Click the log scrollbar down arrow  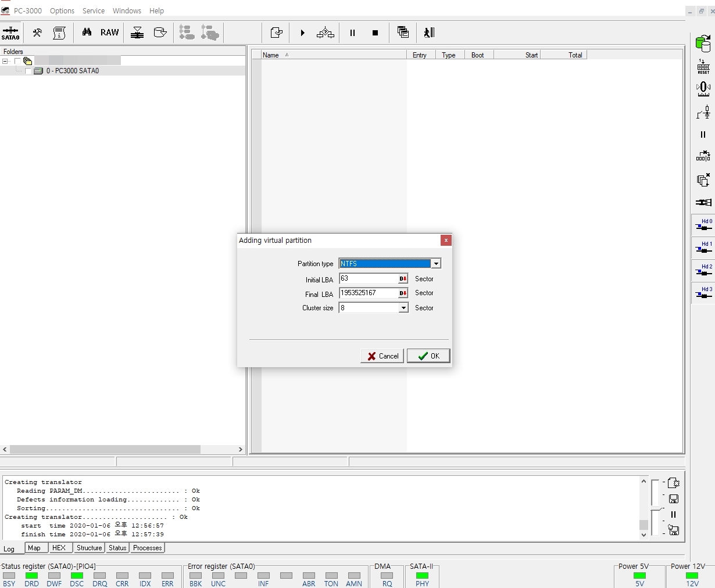[643, 535]
